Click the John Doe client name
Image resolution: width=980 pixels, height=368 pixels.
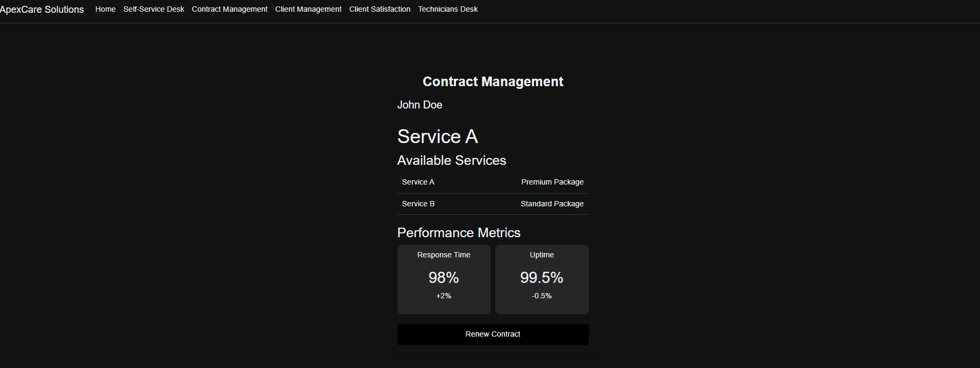(420, 105)
